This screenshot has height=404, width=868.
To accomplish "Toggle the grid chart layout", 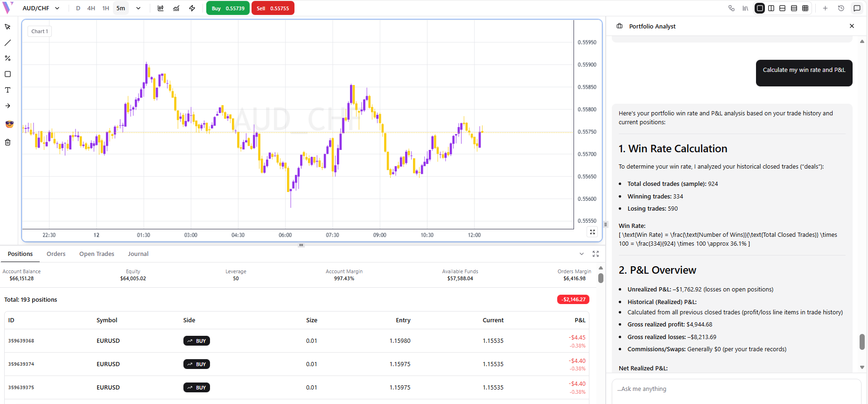I will (805, 8).
